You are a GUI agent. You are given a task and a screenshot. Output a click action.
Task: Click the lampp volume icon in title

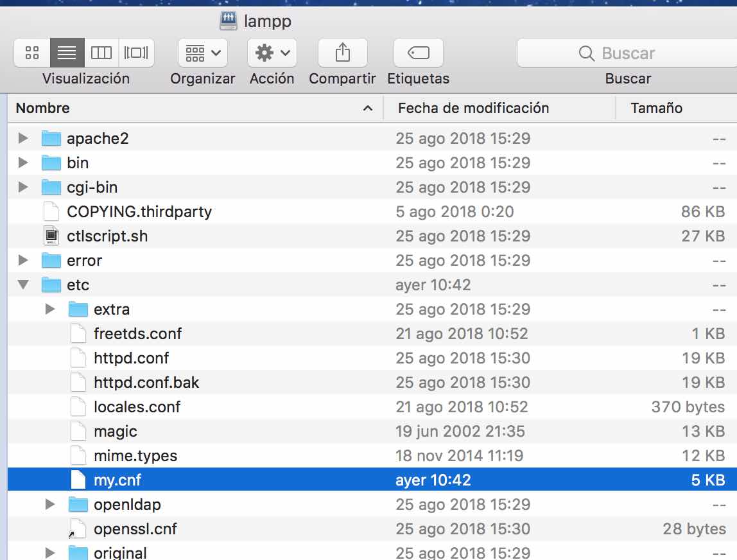pos(229,21)
